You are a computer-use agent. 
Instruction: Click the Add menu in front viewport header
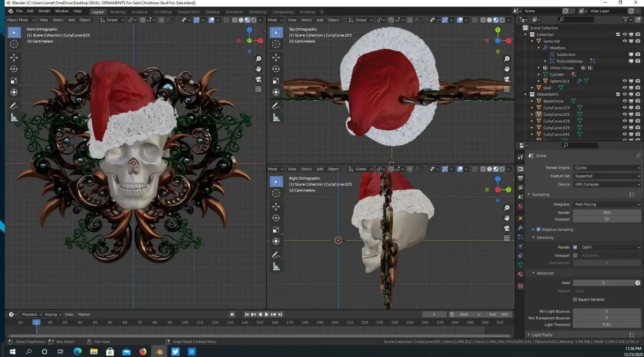coord(71,20)
